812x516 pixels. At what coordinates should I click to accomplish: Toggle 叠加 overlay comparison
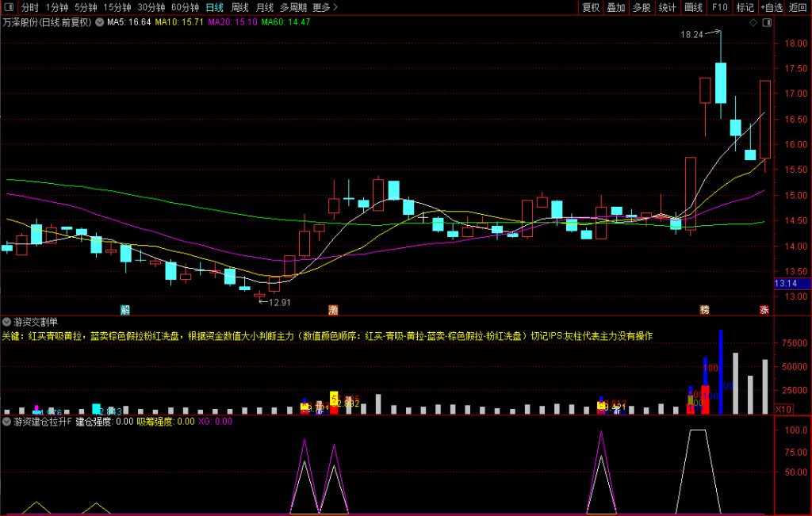point(616,7)
